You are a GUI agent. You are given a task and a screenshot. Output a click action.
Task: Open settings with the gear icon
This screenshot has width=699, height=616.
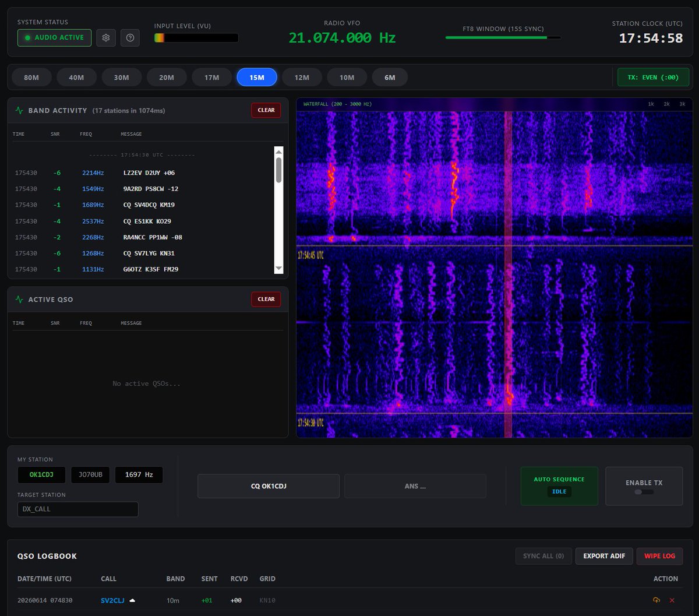(106, 38)
